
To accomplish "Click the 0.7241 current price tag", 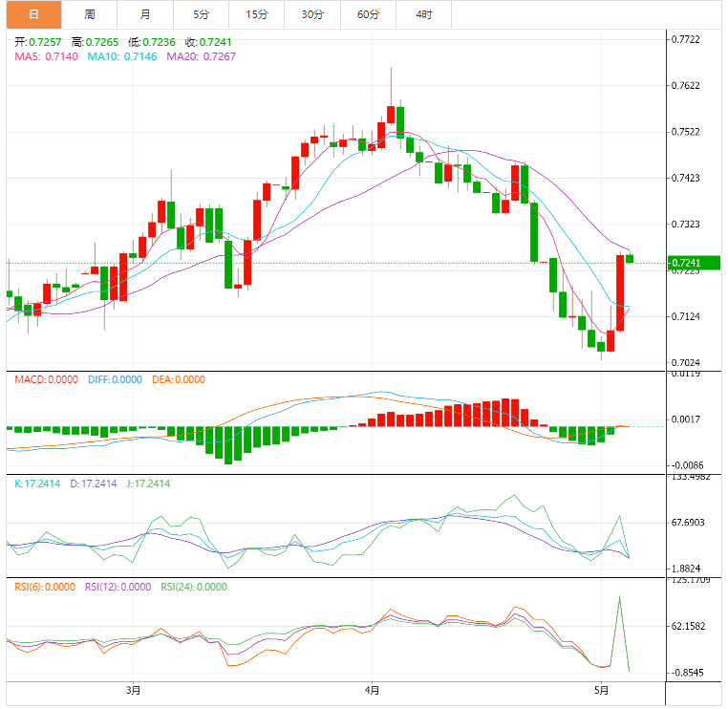I will [x=687, y=263].
